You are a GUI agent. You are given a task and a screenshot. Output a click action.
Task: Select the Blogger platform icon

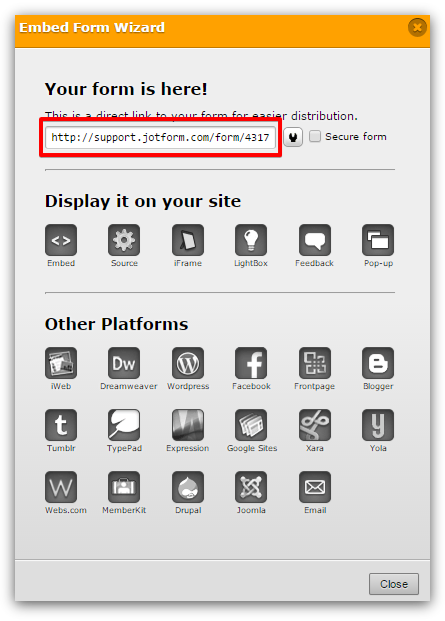pos(378,363)
